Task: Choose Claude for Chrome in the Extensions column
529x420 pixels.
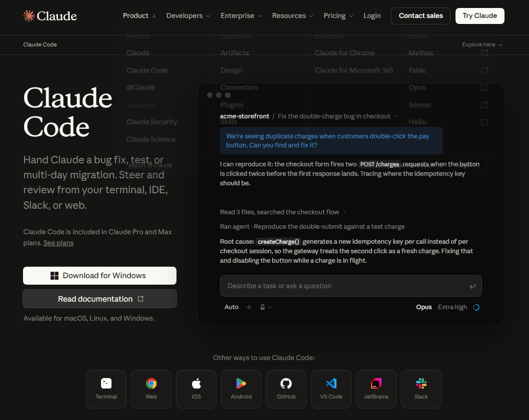Action: [344, 53]
